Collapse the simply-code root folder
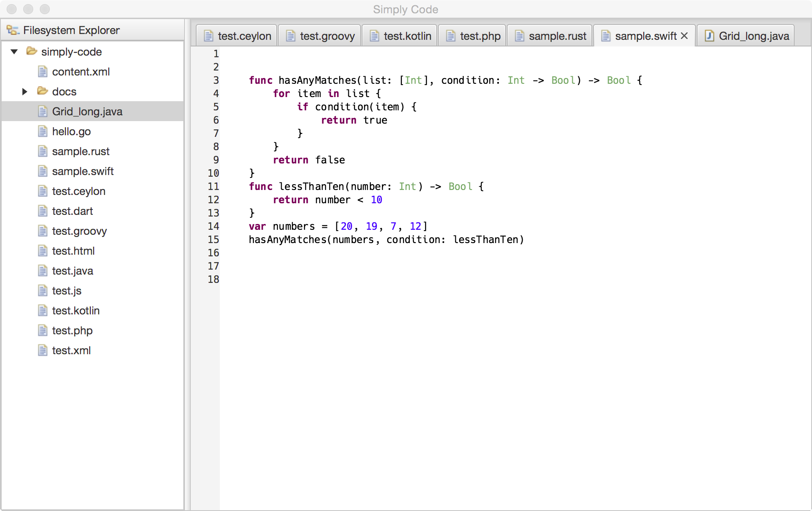 click(14, 52)
